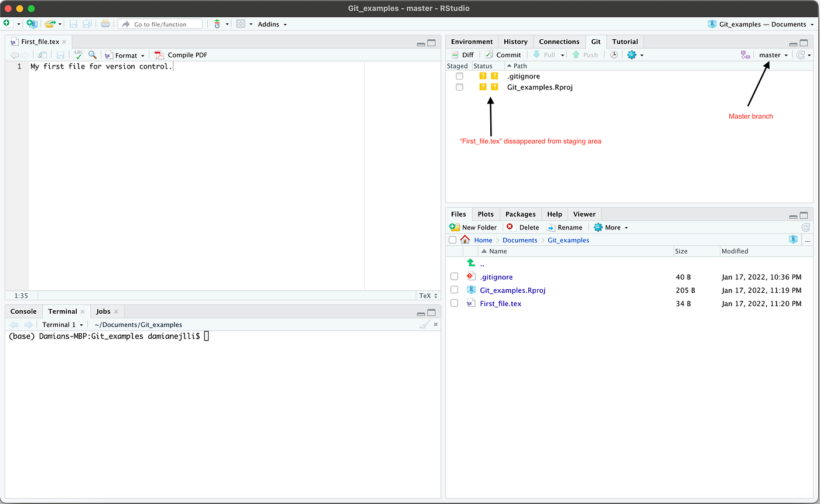This screenshot has height=504, width=820.
Task: Click the new branch icon beside master
Action: [x=746, y=55]
